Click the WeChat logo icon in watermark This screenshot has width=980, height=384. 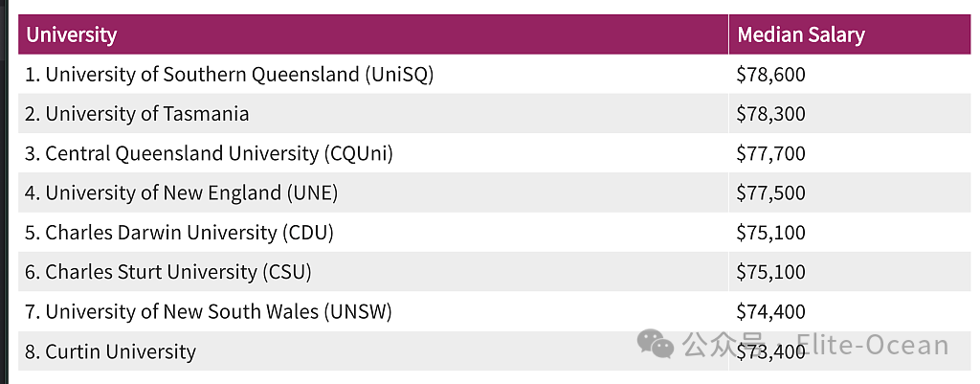[x=657, y=344]
